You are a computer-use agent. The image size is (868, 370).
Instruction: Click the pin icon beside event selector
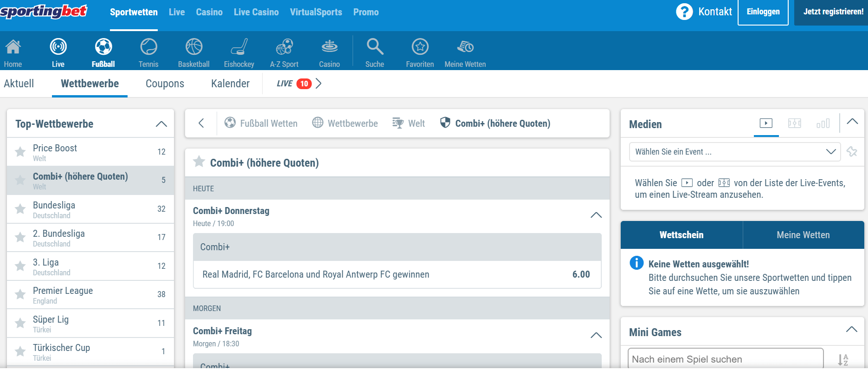(852, 151)
